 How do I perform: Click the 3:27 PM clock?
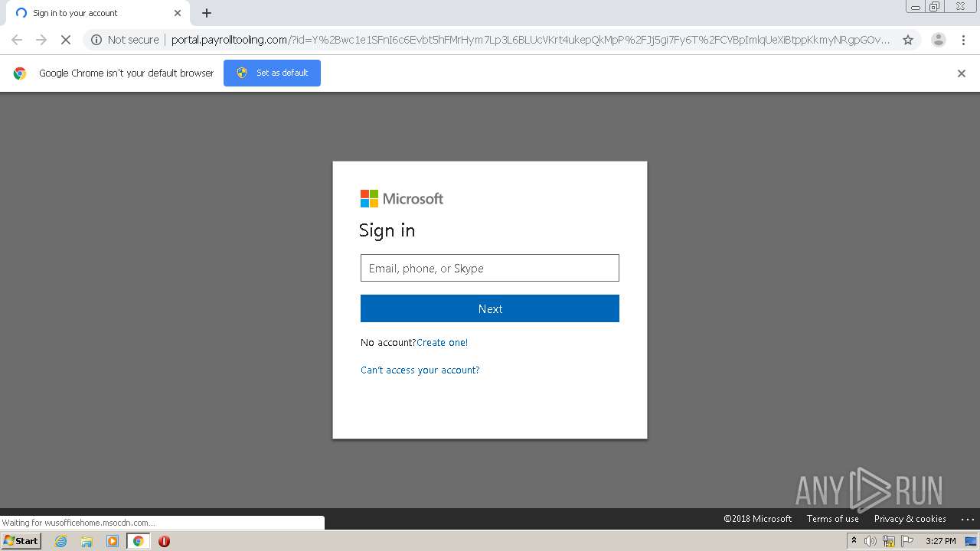click(x=940, y=541)
